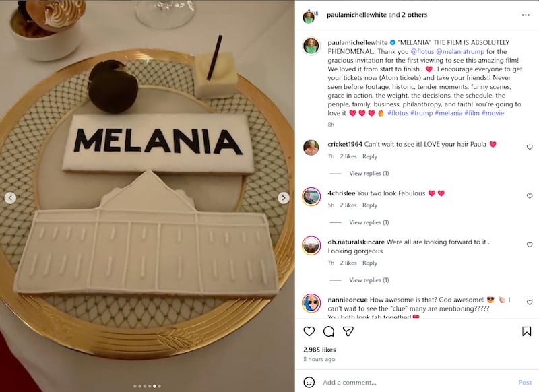This screenshot has height=392, width=539.
Task: Open the @flotus profile link
Action: (422, 52)
